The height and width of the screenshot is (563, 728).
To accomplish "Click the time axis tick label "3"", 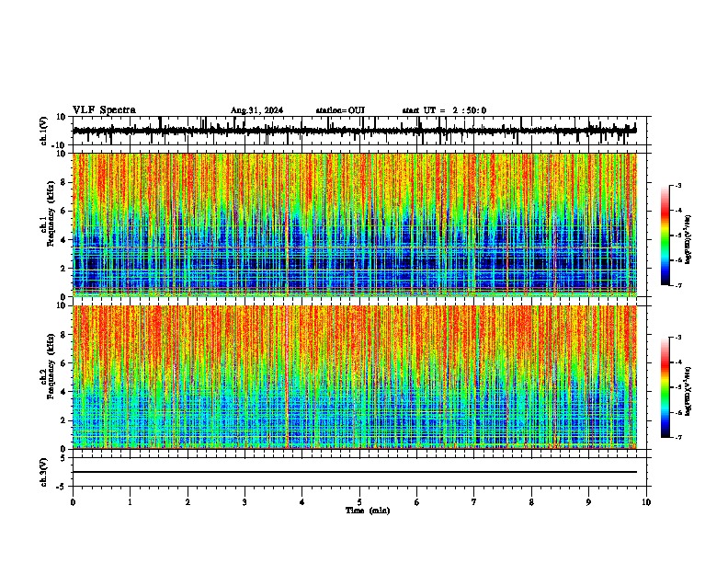I will tap(245, 502).
